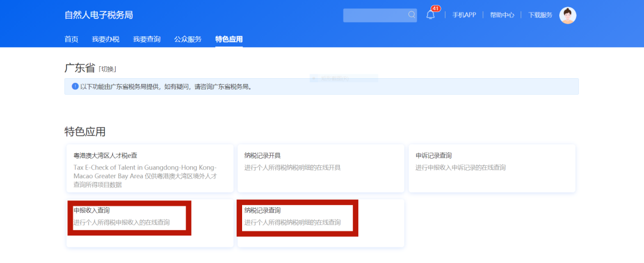
Task: Click Tax E-Check of Talent description text
Action: pyautogui.click(x=145, y=177)
